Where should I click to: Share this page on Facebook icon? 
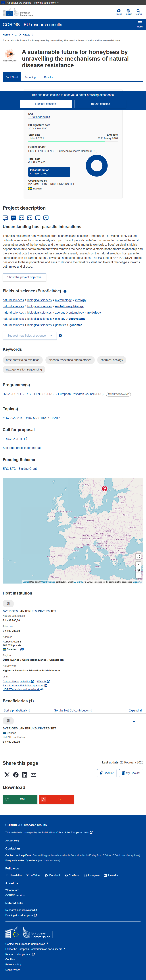click(x=16, y=775)
